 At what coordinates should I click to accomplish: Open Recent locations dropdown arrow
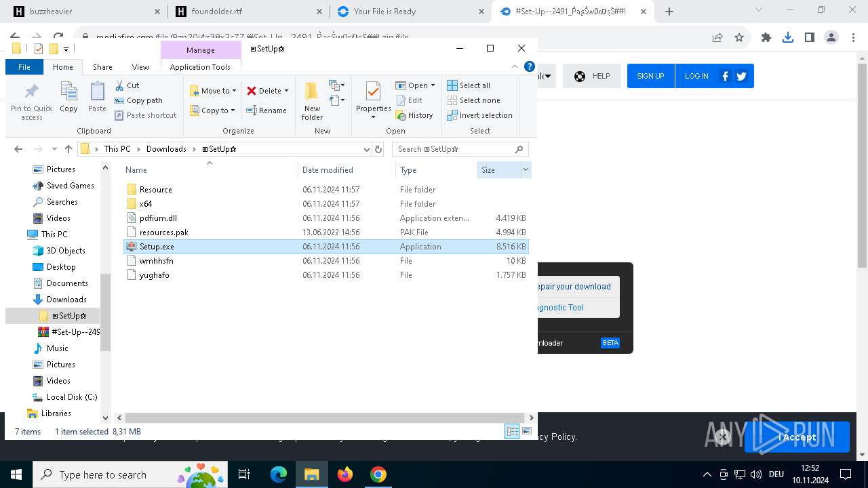pos(55,149)
